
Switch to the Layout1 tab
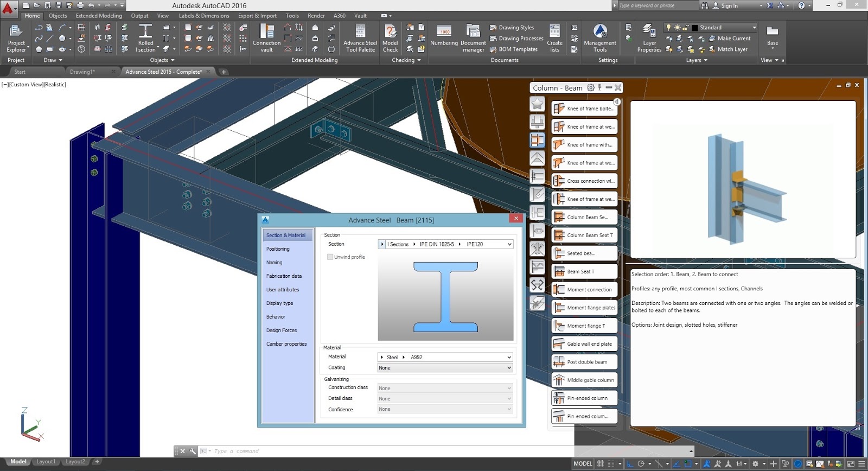(46, 462)
